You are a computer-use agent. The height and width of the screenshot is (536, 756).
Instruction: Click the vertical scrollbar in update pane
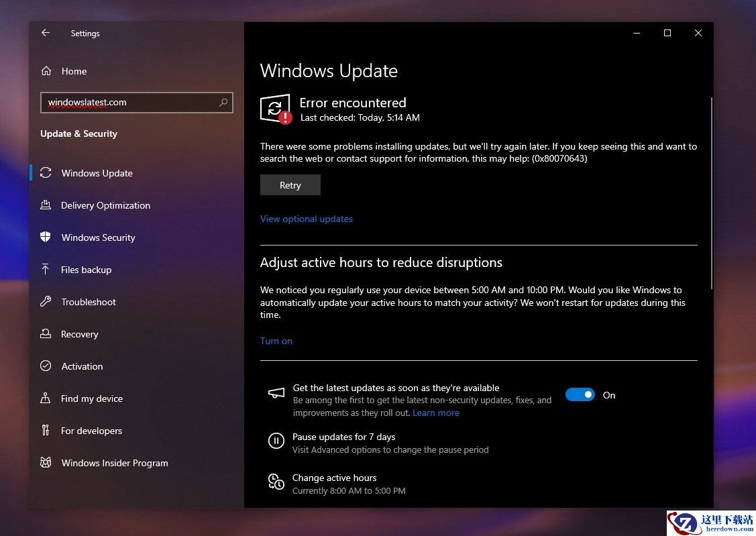tap(710, 193)
